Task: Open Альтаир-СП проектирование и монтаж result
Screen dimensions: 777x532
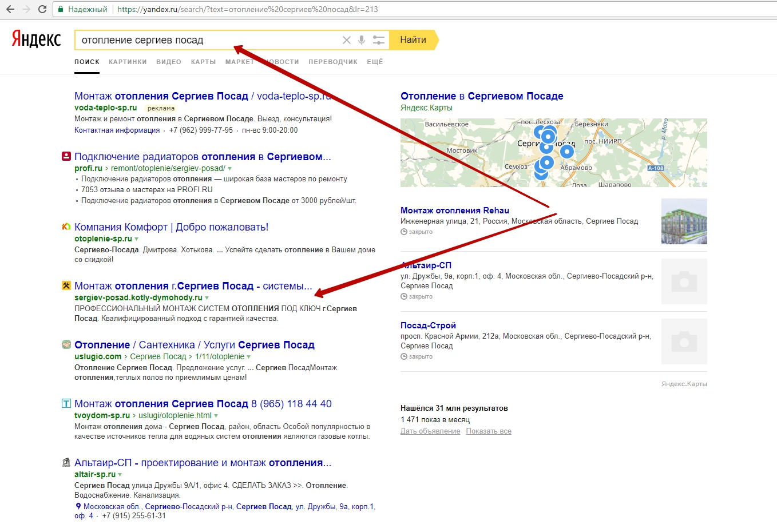Action: [x=203, y=463]
